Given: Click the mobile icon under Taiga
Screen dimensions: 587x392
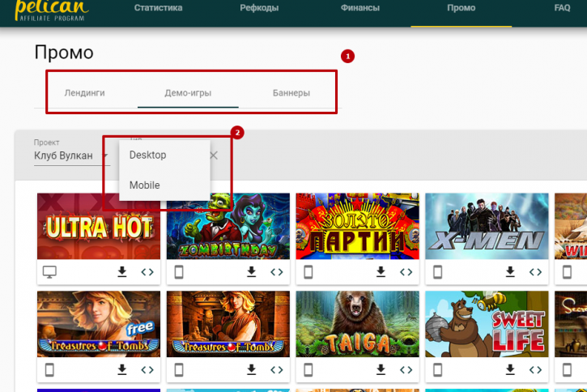Looking at the screenshot, I should [308, 370].
